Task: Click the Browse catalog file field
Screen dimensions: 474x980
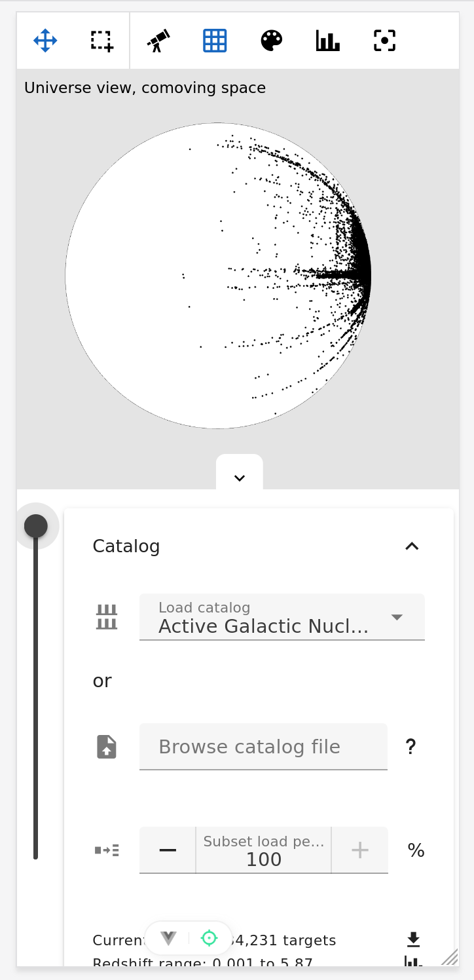Action: click(x=263, y=747)
